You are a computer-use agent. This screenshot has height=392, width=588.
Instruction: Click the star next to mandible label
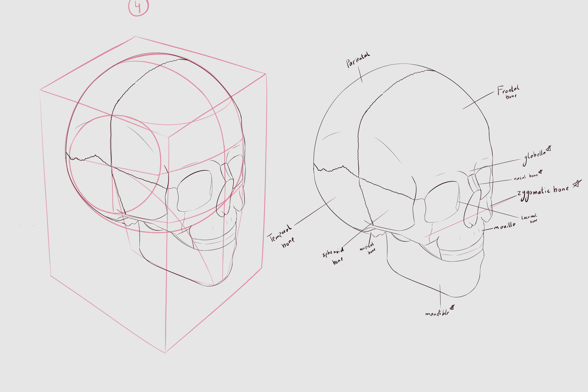coord(452,307)
